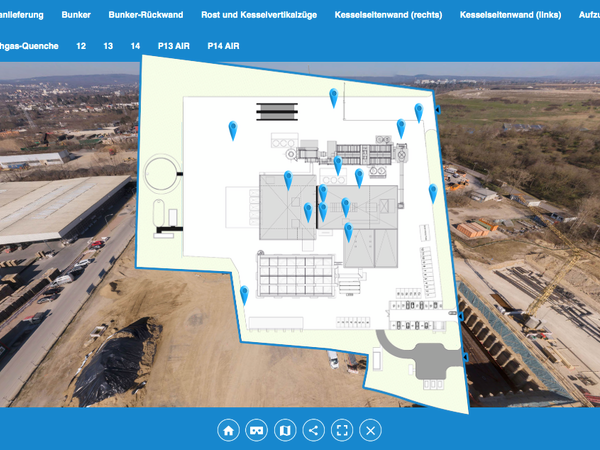Open the Bunker menu item
This screenshot has height=450, width=600.
(76, 15)
